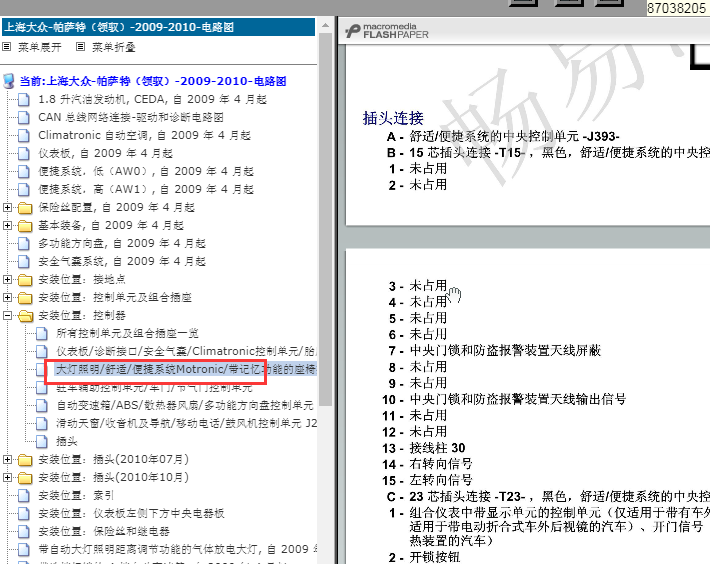Expand 安装位置：插头(2010年07月) folder
710x564 pixels.
tap(7, 459)
